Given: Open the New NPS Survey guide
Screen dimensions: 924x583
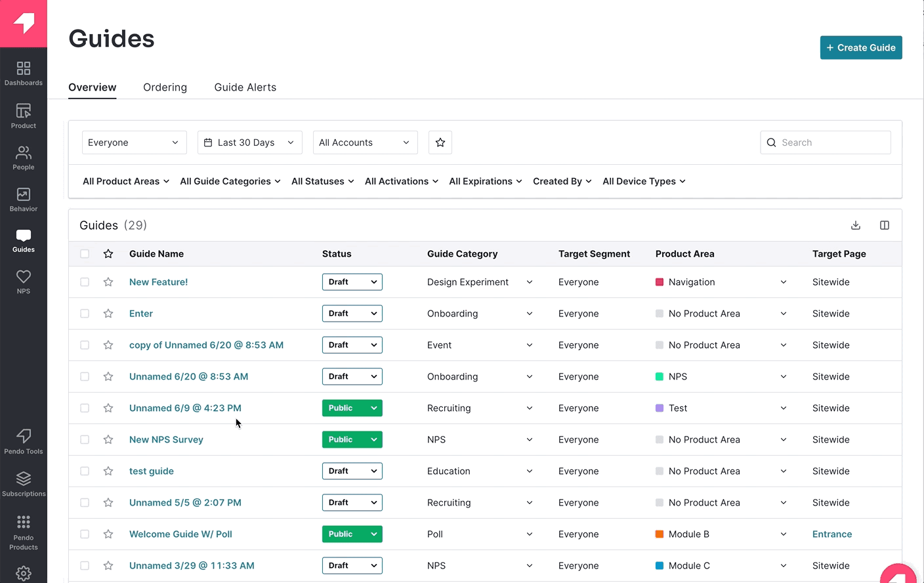Looking at the screenshot, I should [x=166, y=440].
